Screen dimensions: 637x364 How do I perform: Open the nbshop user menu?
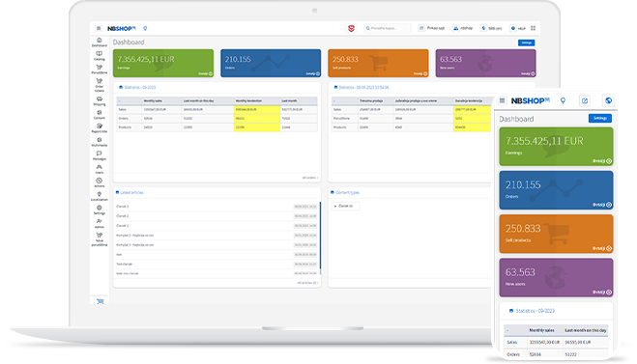pyautogui.click(x=463, y=28)
